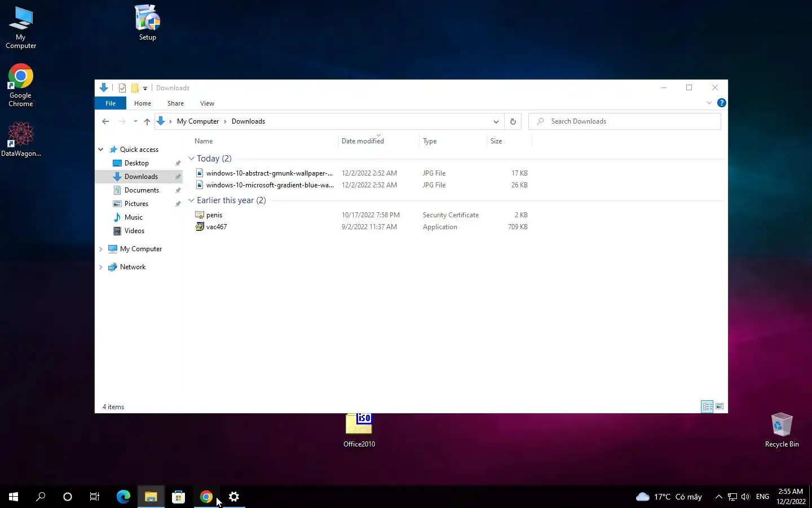
Task: Collapse the Earlier this year (2) group
Action: coord(191,200)
